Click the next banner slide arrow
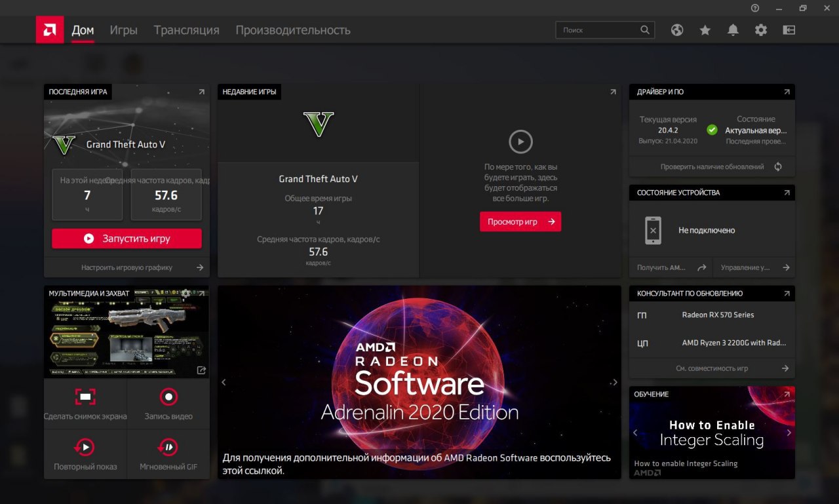The height and width of the screenshot is (504, 839). tap(615, 382)
